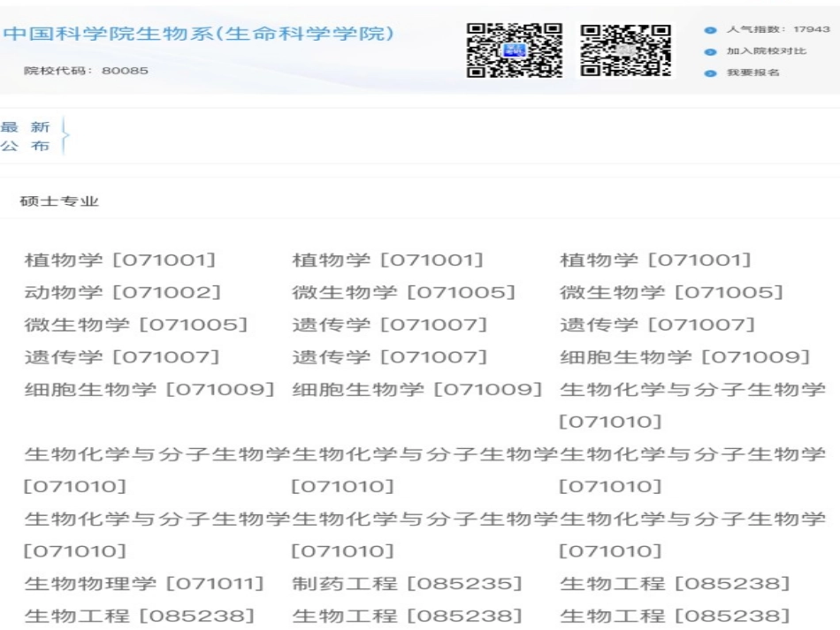The width and height of the screenshot is (840, 630).
Task: Select the 硕士专业 section header
Action: (x=59, y=201)
